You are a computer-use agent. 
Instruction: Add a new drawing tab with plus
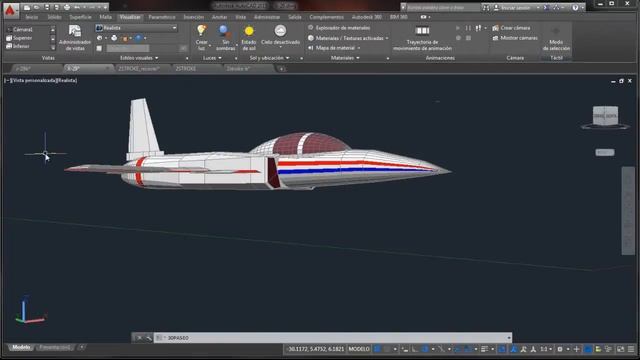pos(281,69)
